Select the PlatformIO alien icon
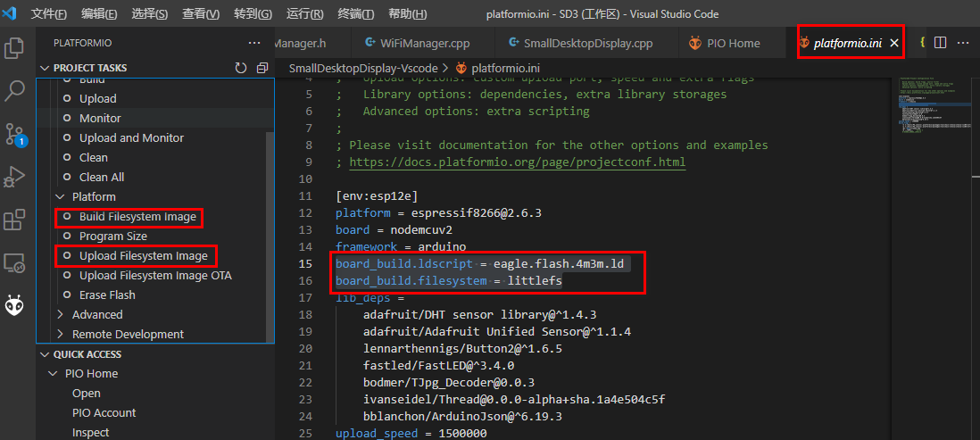The height and width of the screenshot is (440, 980). pos(14,305)
